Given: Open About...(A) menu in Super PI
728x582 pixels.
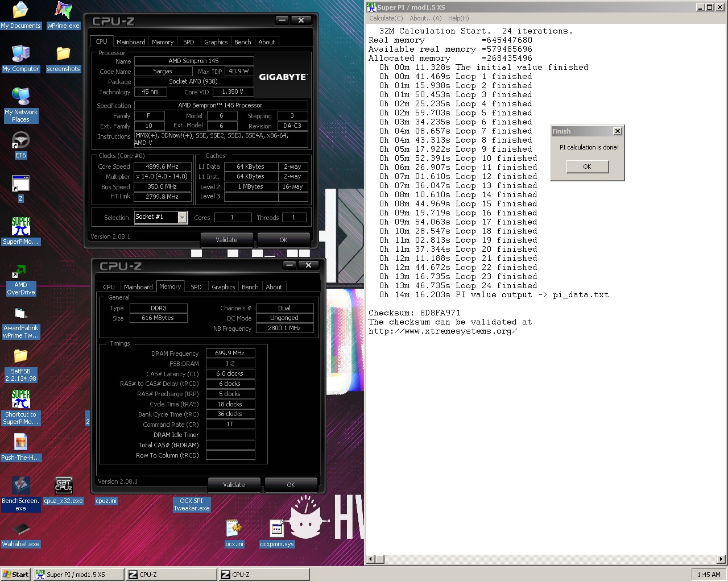Looking at the screenshot, I should (425, 18).
